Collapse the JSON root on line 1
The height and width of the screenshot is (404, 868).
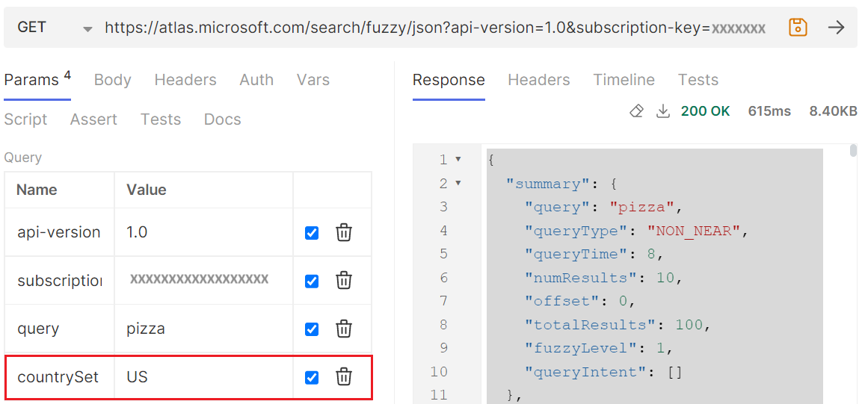[458, 159]
